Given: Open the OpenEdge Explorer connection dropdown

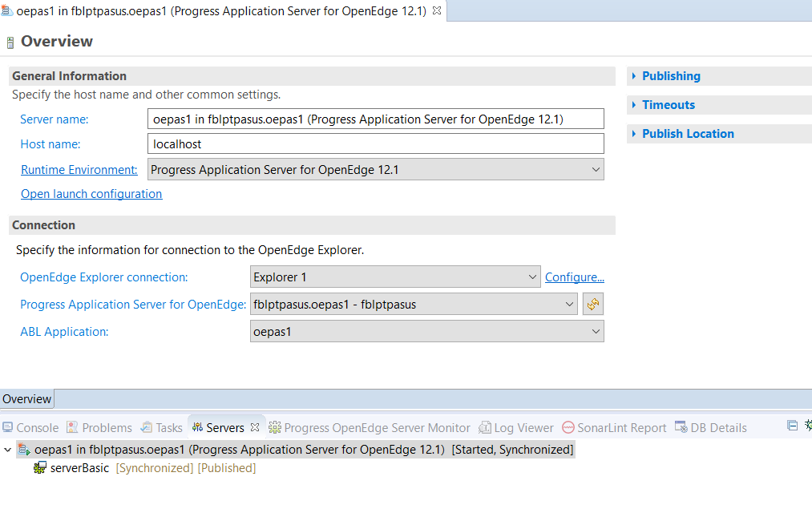Looking at the screenshot, I should point(395,277).
